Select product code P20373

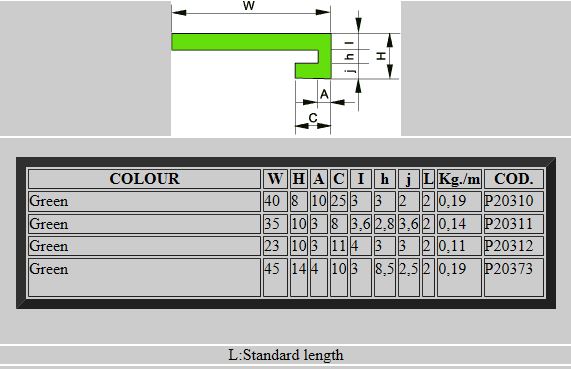click(509, 269)
